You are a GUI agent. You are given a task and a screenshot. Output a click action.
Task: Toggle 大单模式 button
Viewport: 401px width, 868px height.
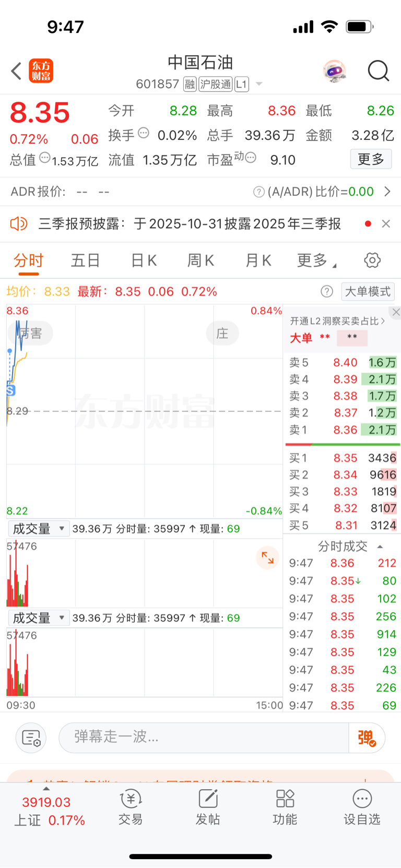368,291
